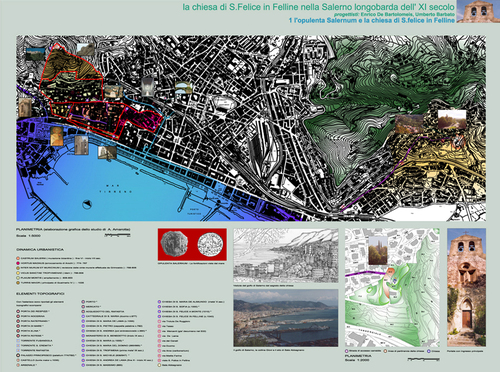Image resolution: width=500 pixels, height=372 pixels.
Task: Click the orange 'CASTRUM SALERNI' legend dot
Action: coord(18,258)
